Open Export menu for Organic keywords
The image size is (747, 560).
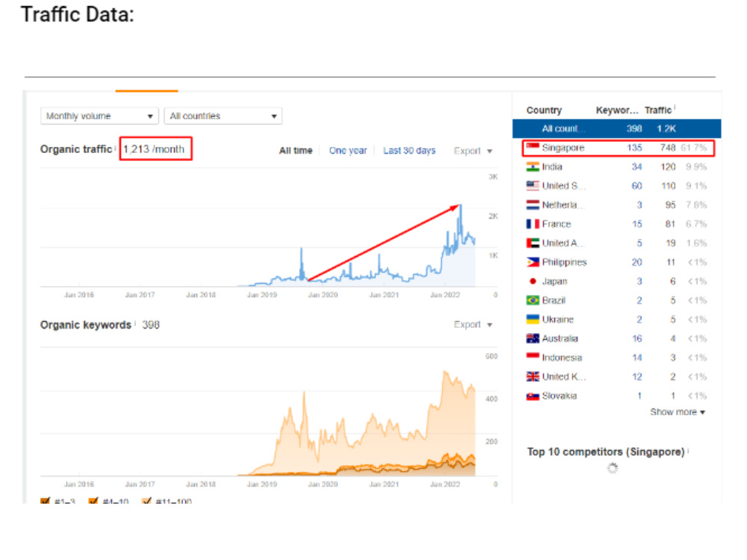(x=473, y=324)
